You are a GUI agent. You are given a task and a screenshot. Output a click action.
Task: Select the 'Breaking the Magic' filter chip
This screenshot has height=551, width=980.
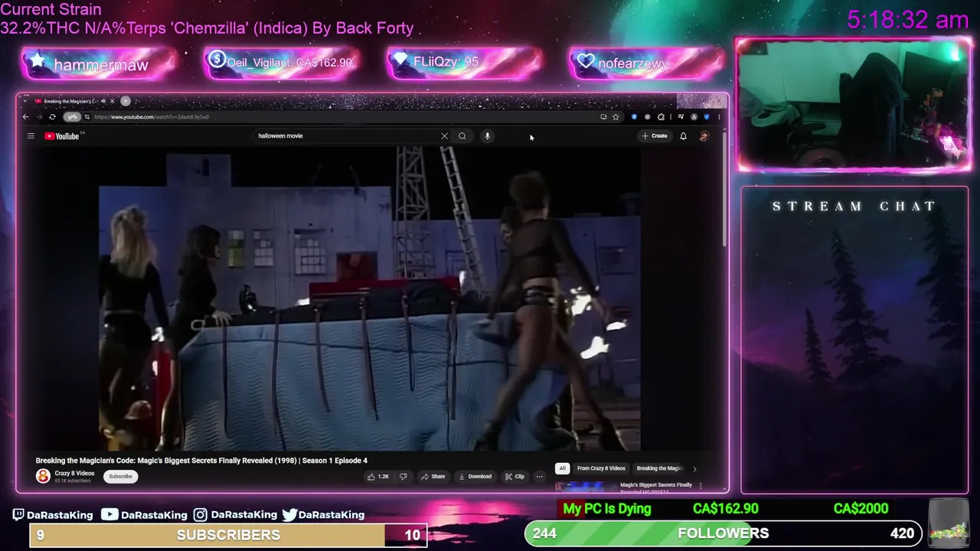point(658,468)
